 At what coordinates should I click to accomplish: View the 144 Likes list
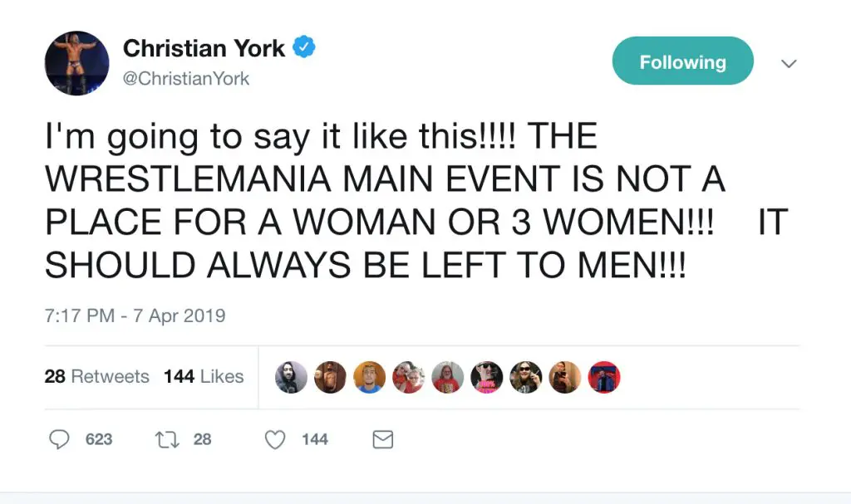click(x=204, y=376)
